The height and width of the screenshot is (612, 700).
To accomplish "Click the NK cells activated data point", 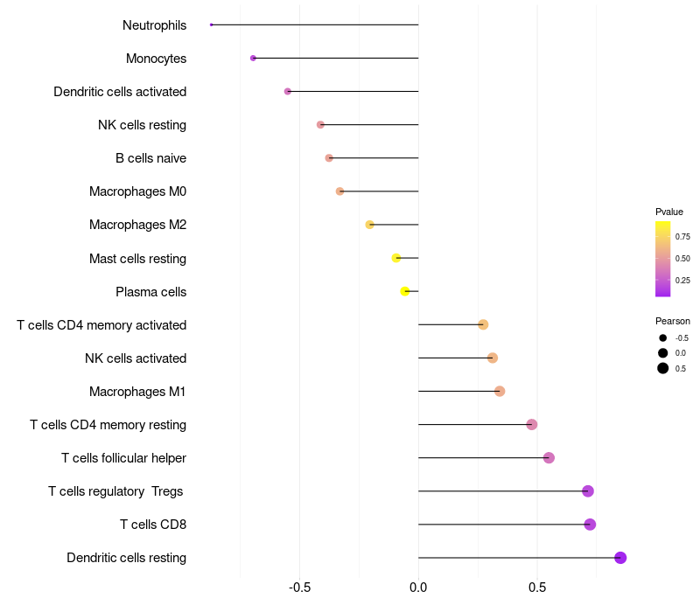I will (x=493, y=358).
